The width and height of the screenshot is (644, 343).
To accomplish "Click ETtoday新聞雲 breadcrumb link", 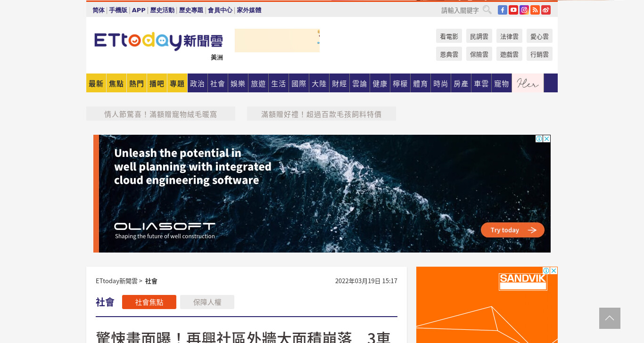I will pyautogui.click(x=116, y=281).
